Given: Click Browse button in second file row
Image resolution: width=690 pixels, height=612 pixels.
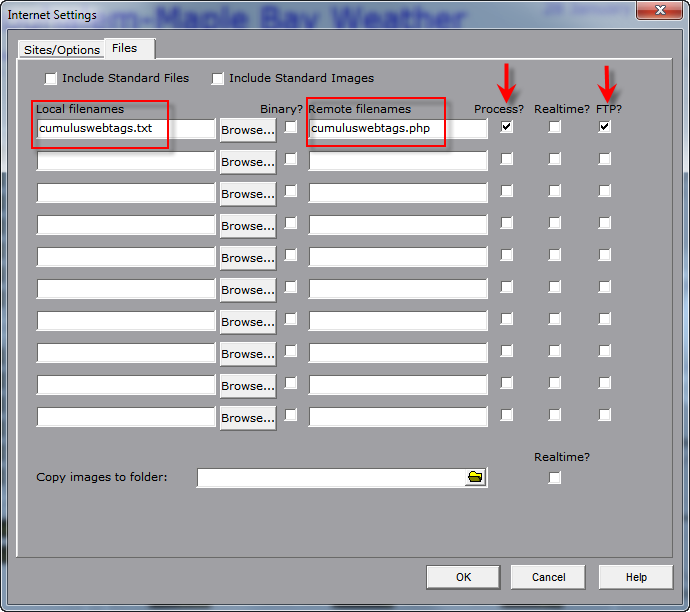Looking at the screenshot, I should [x=247, y=162].
